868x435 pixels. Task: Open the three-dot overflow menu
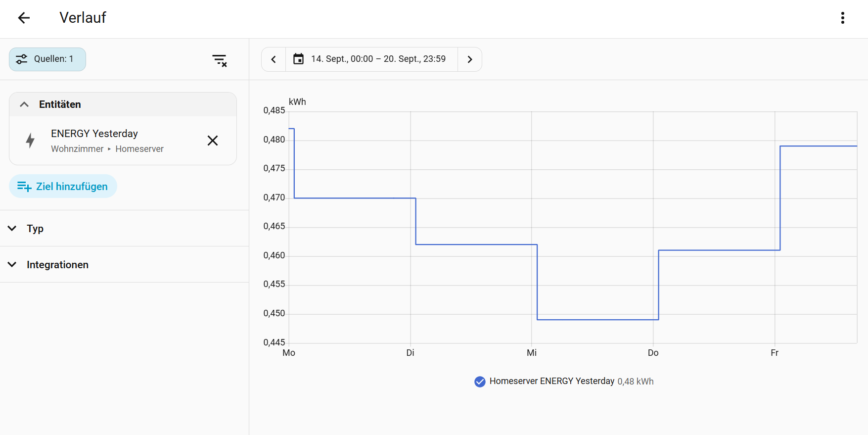tap(843, 18)
